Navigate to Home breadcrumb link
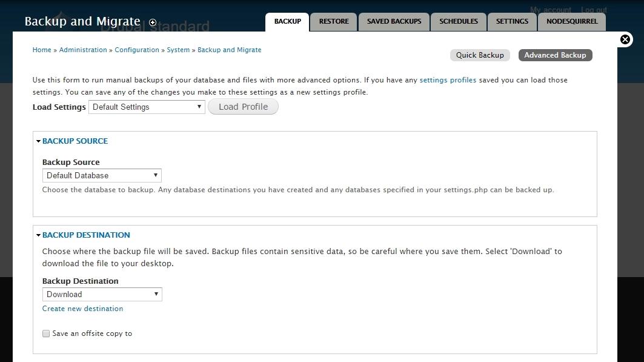The image size is (644, 362). click(42, 50)
